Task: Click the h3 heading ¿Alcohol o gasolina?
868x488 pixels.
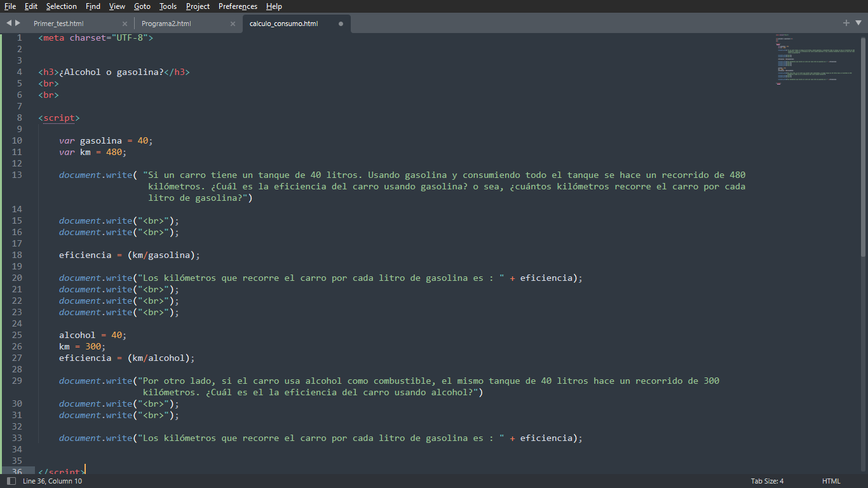Action: click(114, 72)
